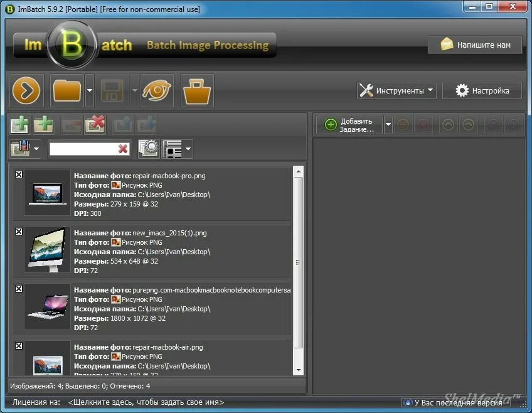Click first greyed task move-up arrow icon
The image size is (532, 413).
point(448,125)
